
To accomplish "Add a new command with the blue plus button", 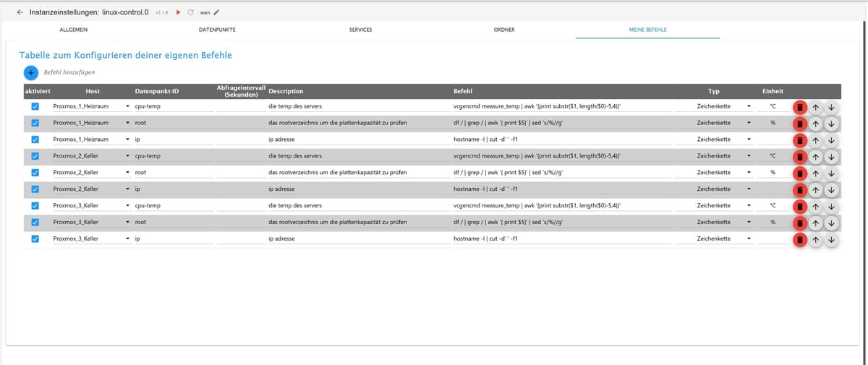I will [x=31, y=72].
